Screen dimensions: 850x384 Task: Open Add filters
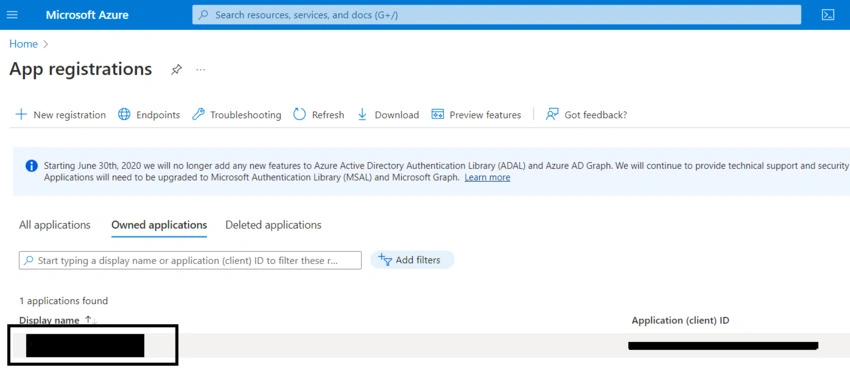[412, 260]
